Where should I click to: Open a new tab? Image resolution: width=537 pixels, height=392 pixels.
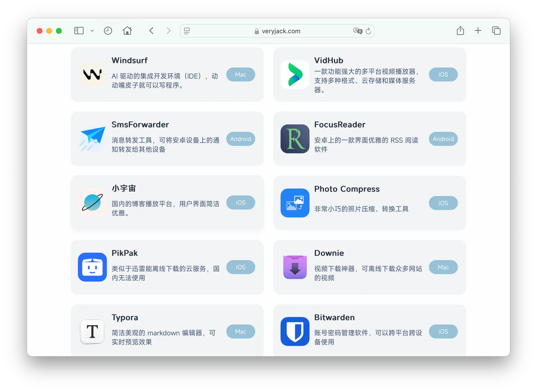click(x=478, y=31)
